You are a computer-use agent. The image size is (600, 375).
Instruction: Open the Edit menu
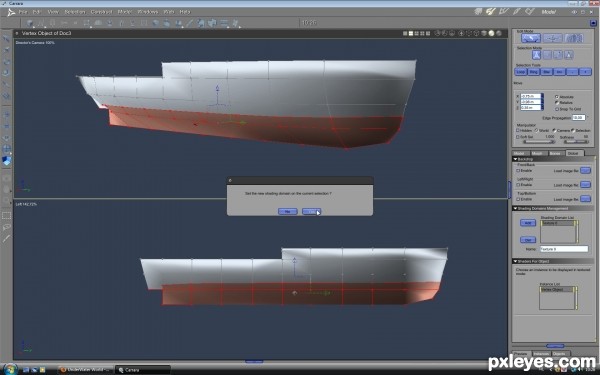[37, 12]
